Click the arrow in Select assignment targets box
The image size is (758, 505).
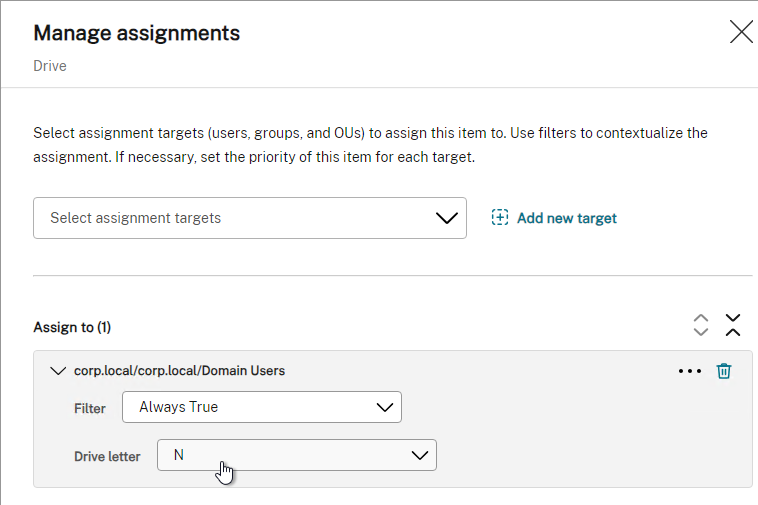coord(446,218)
